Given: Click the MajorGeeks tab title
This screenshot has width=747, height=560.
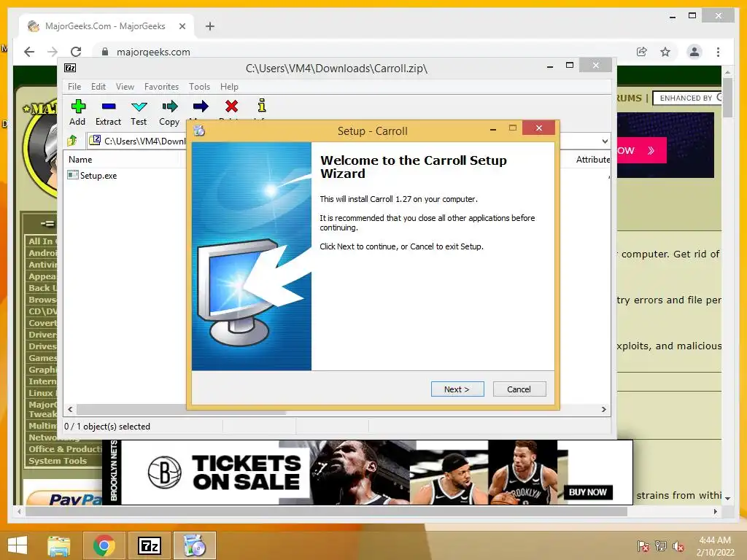Looking at the screenshot, I should (x=105, y=26).
